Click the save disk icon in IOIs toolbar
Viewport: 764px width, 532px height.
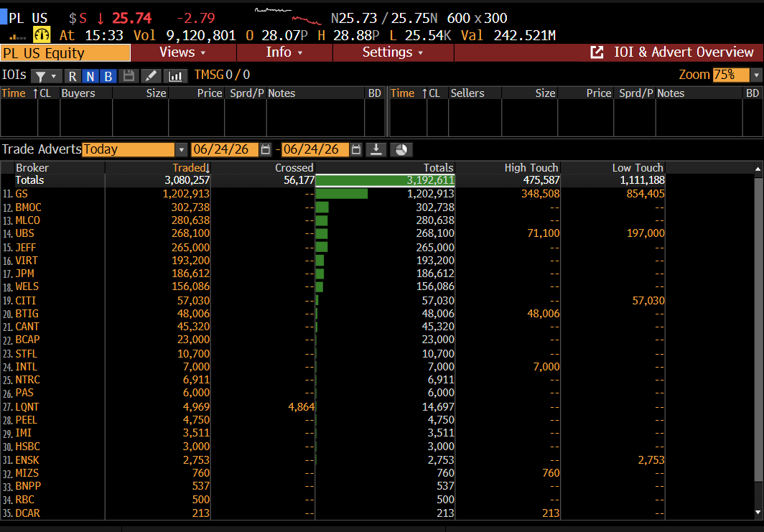(129, 76)
